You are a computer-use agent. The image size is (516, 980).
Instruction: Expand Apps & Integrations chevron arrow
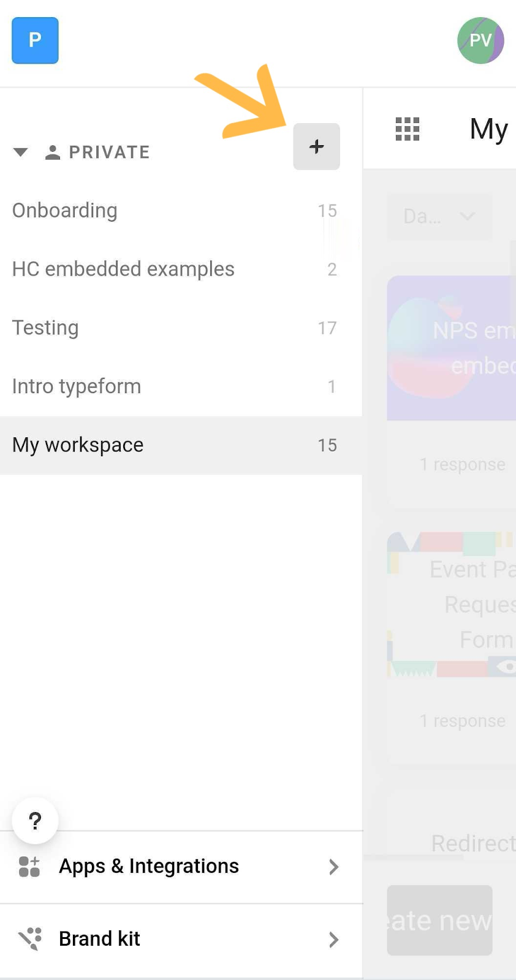tap(333, 867)
